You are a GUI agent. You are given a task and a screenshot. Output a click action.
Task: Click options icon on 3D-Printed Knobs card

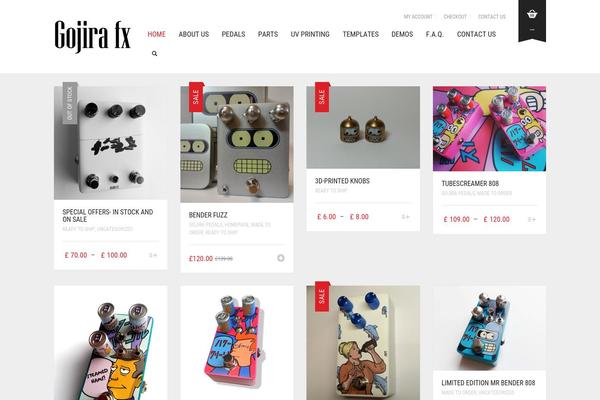[406, 217]
